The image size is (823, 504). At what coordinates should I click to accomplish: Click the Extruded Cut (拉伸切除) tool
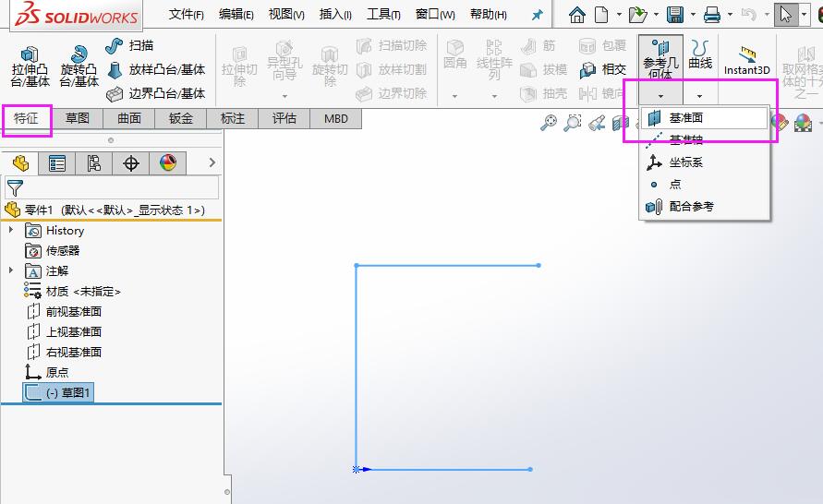tap(239, 66)
